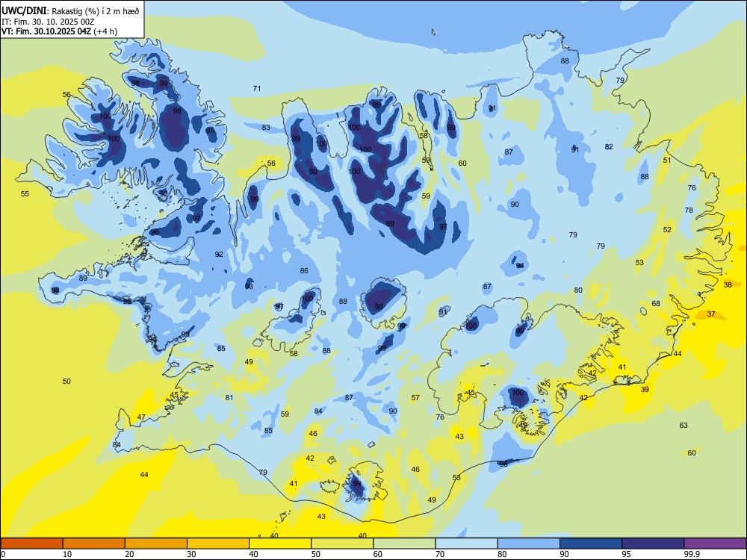Select the orange 10–20 legend color segment
Screen dimensions: 747x560
[94, 544]
